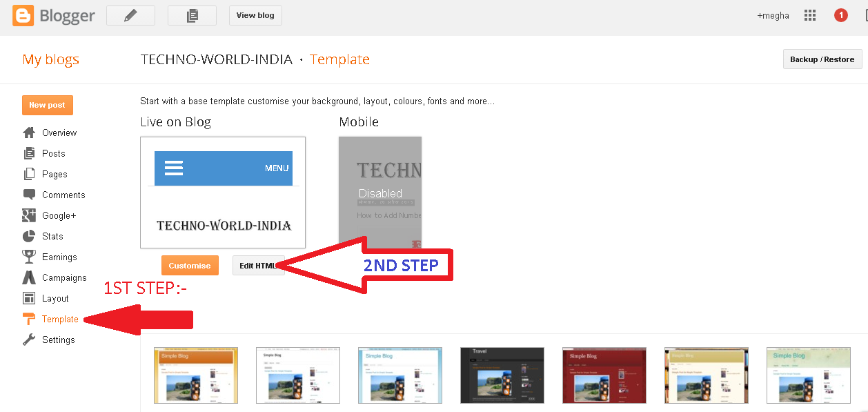Click the hamburger icon in template preview

[x=174, y=168]
